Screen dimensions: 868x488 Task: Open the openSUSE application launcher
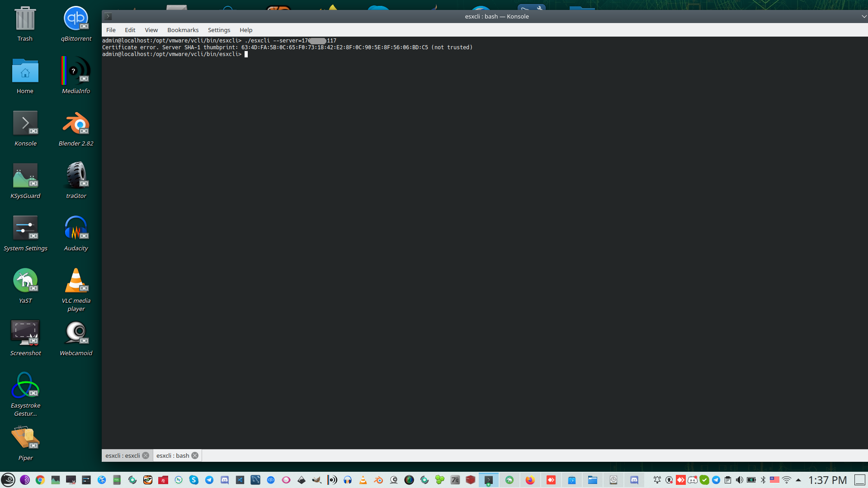point(8,480)
